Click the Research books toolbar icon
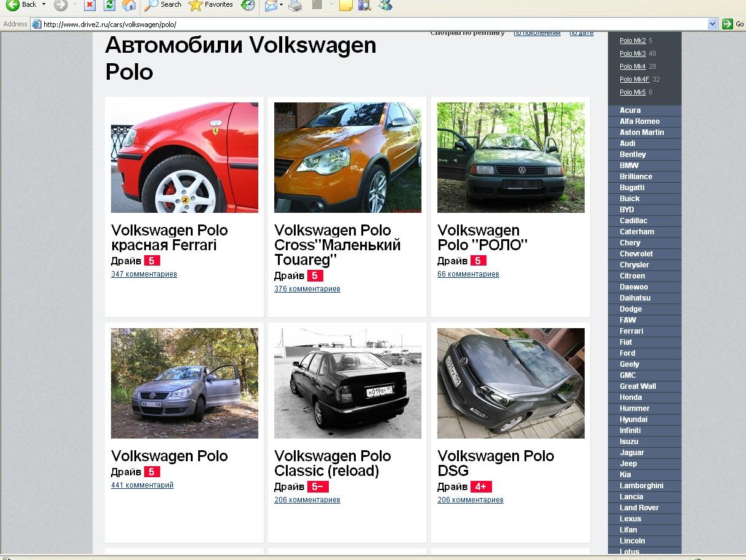Viewport: 746px width, 560px height. click(364, 5)
